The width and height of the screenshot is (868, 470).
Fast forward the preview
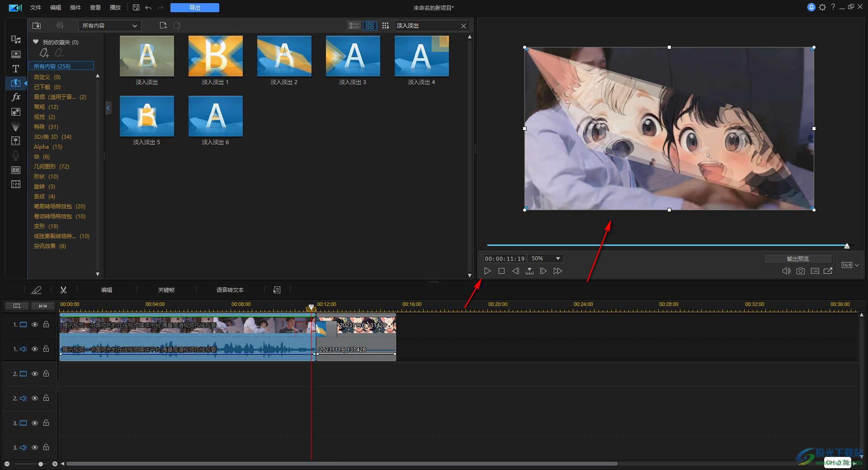point(558,271)
